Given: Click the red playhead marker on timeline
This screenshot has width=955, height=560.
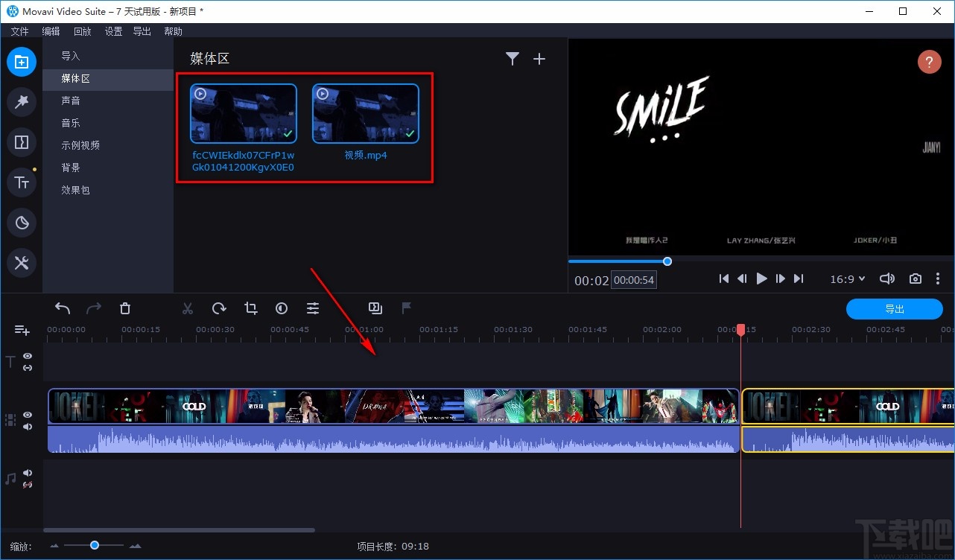Looking at the screenshot, I should tap(740, 329).
